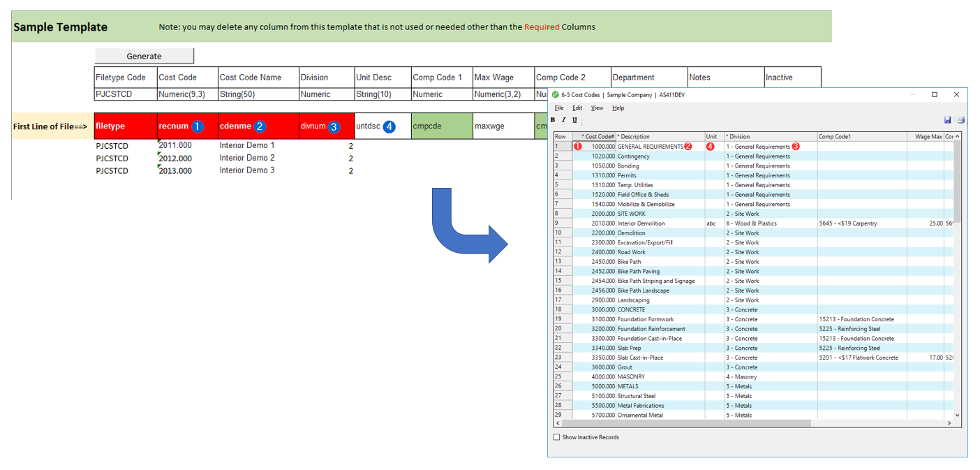Click the green app icon in title bar
980x470 pixels.
556,95
